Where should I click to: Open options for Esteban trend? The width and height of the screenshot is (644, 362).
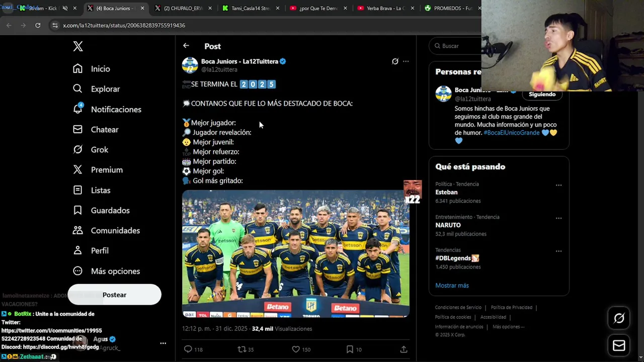coord(558,185)
